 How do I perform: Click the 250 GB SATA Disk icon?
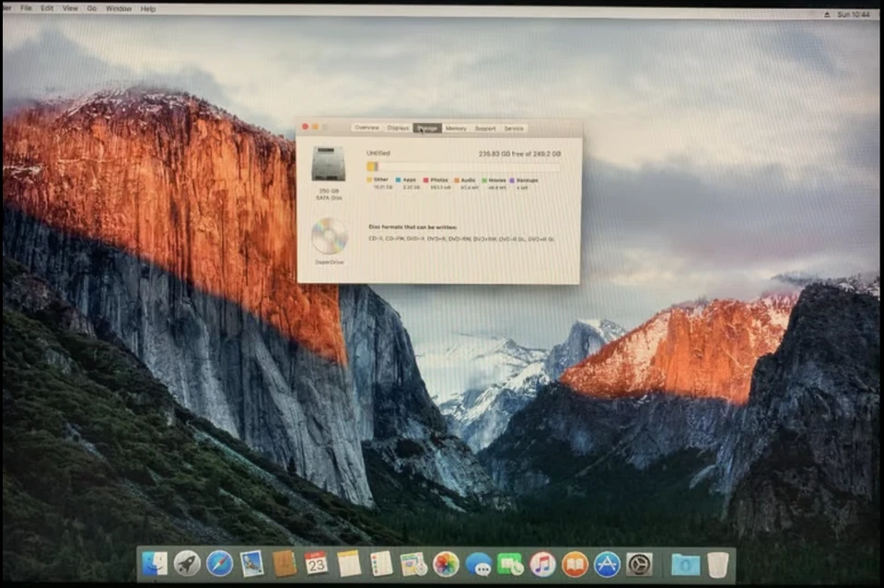[x=330, y=166]
